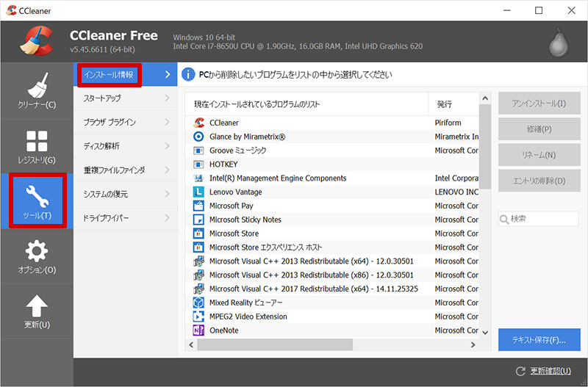Click chevron on ドライブワイパー row

click(x=168, y=218)
